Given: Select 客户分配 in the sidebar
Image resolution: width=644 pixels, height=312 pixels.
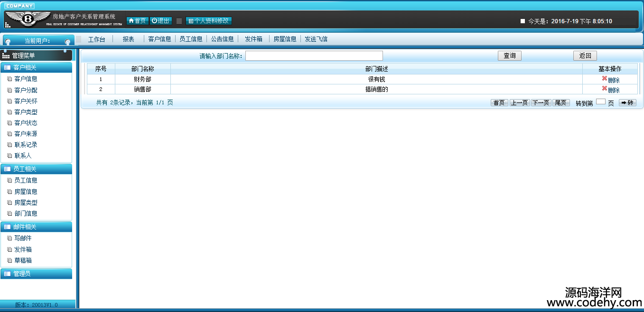Looking at the screenshot, I should click(26, 90).
